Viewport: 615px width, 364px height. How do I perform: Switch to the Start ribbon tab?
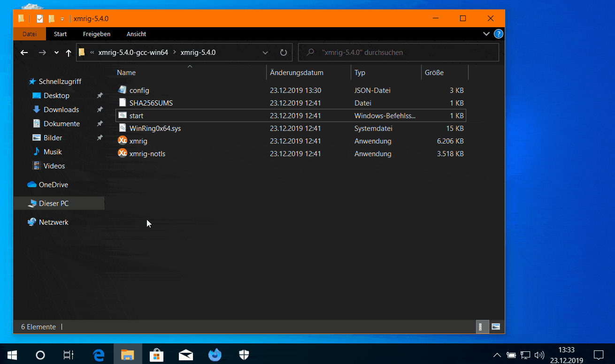60,34
